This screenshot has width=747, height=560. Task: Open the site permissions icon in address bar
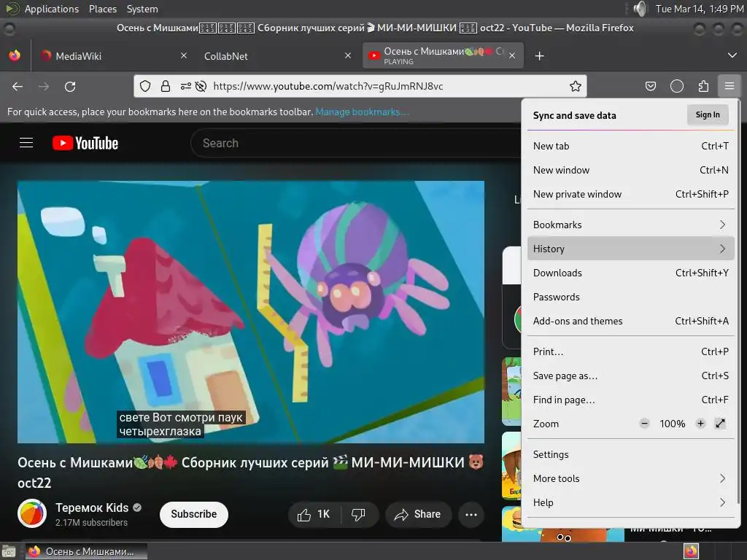(185, 86)
